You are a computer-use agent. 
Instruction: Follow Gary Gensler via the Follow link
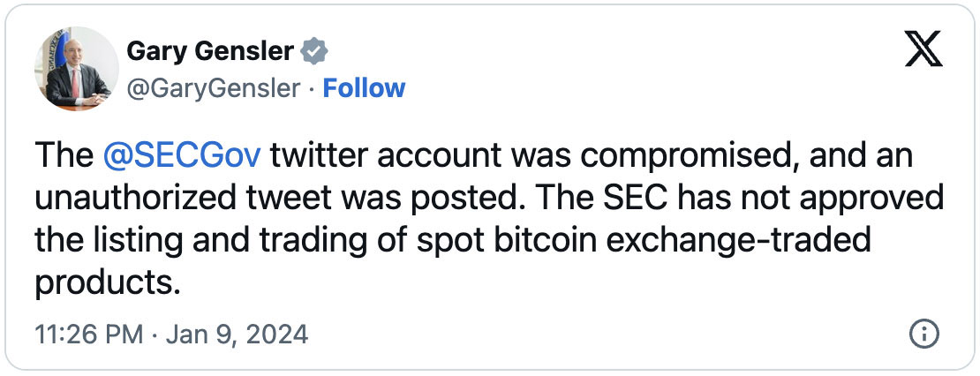(x=364, y=88)
